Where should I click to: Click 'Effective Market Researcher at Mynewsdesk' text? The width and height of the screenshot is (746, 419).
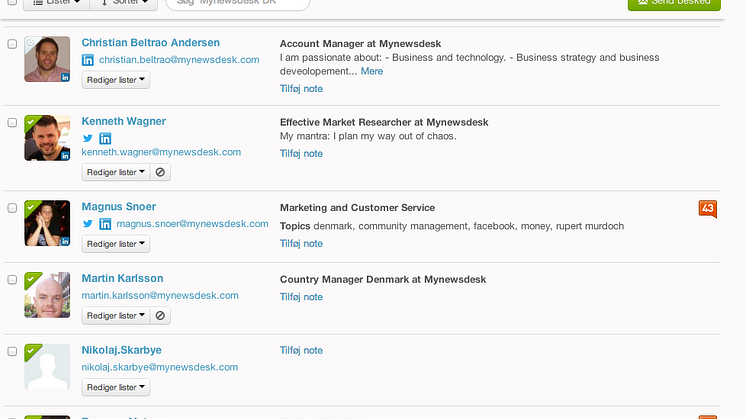point(384,122)
